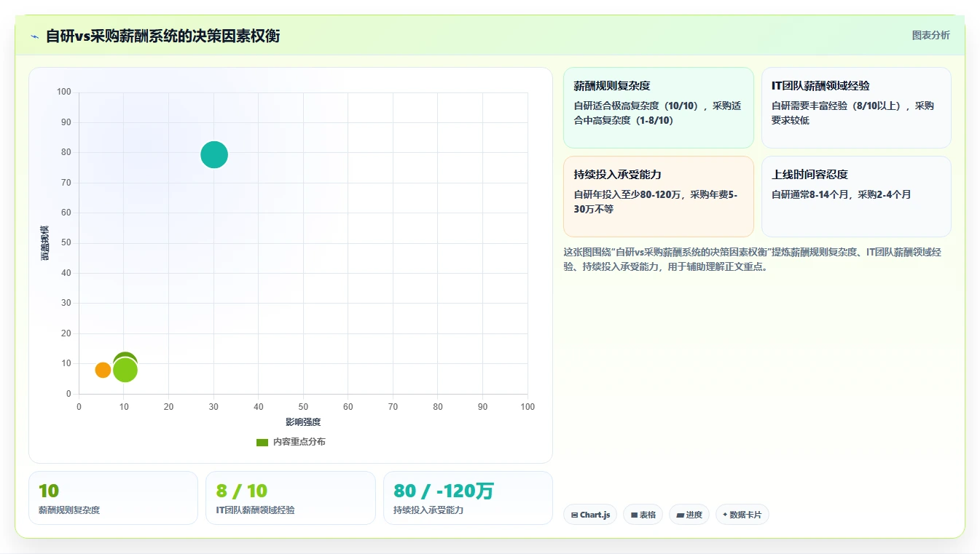Viewport: 980px width, 554px height.
Task: Click the stat value 10
Action: point(49,491)
